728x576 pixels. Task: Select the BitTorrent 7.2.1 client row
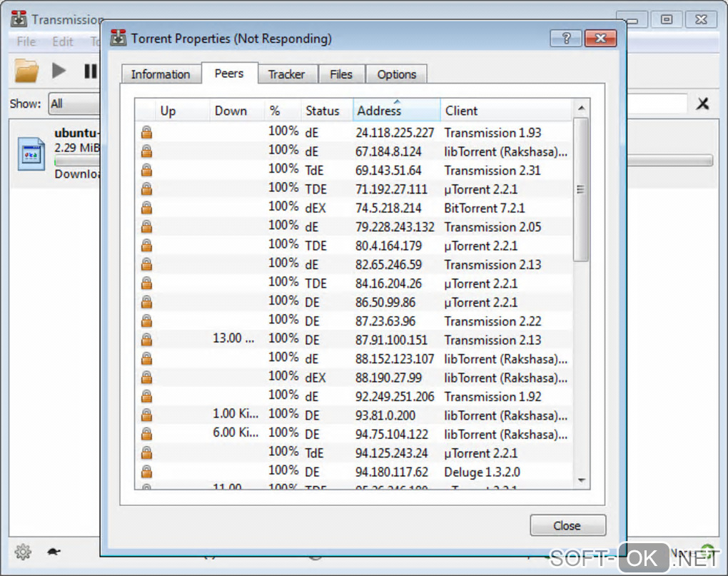click(354, 208)
